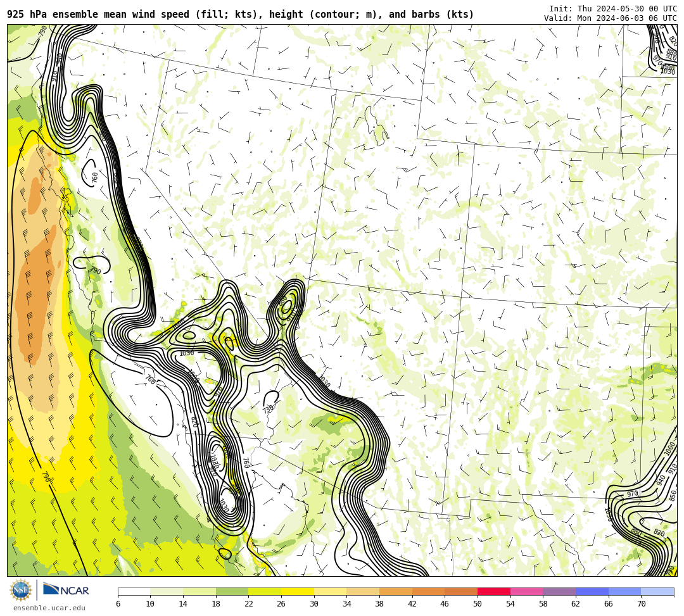Click the colorbar label 38

click(x=379, y=604)
